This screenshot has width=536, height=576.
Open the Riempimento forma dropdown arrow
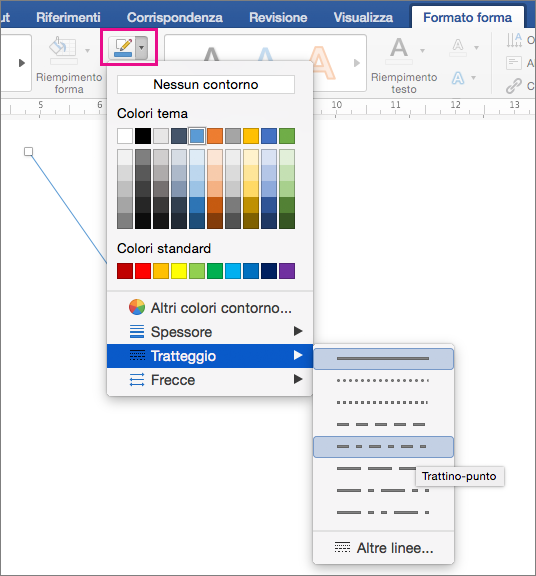click(x=87, y=50)
